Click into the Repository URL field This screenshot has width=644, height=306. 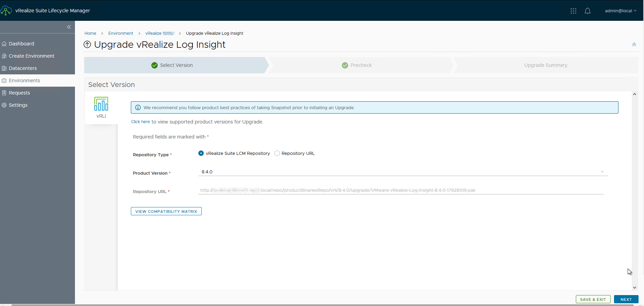pyautogui.click(x=401, y=190)
